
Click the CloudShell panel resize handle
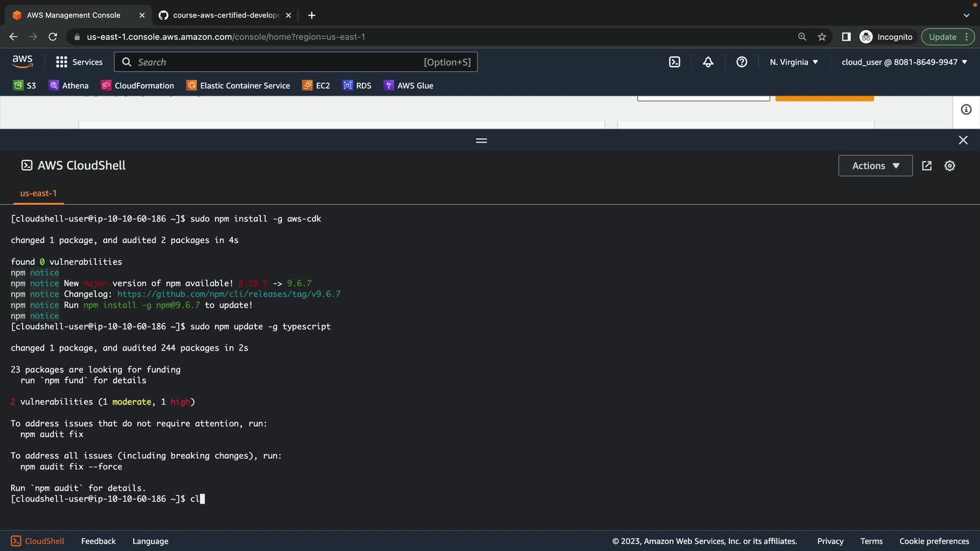click(x=481, y=140)
